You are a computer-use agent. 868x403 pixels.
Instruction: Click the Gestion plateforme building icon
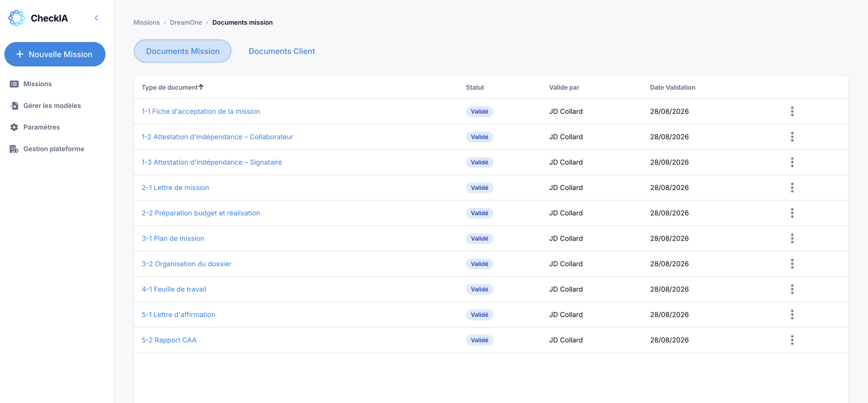(14, 149)
